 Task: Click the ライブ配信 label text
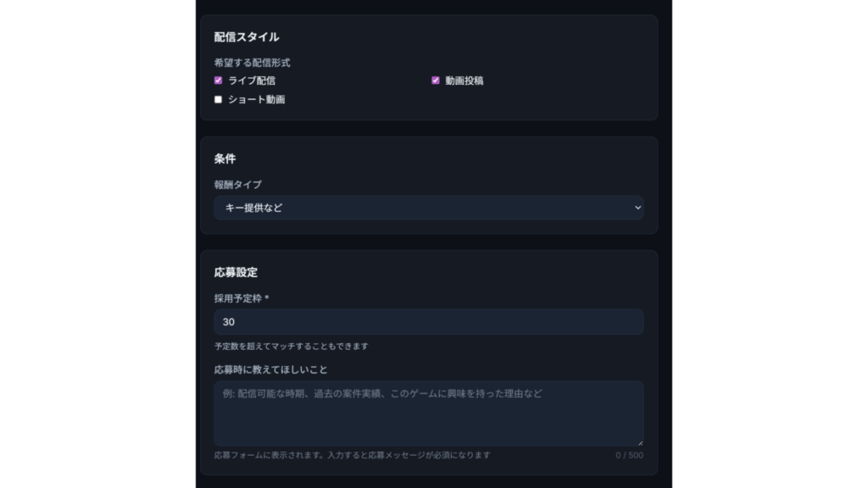tap(252, 80)
